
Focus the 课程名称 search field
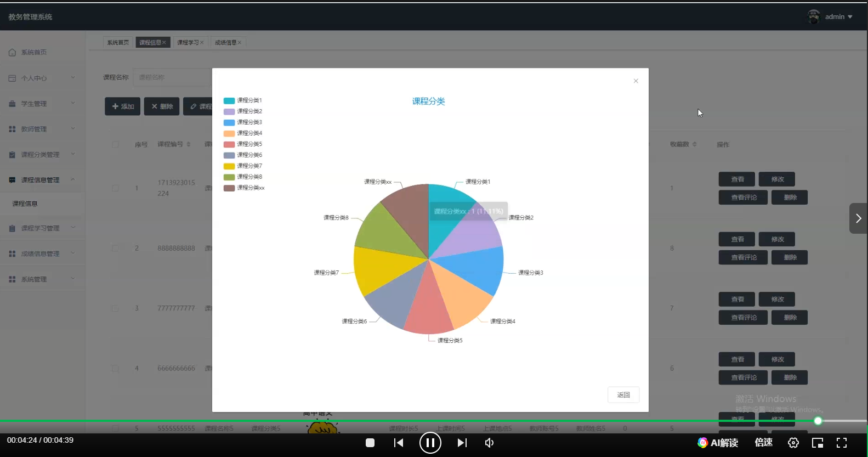point(173,77)
